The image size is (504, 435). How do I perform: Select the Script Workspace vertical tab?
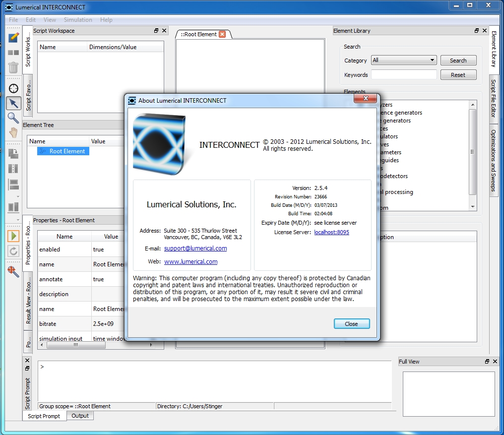pyautogui.click(x=28, y=51)
